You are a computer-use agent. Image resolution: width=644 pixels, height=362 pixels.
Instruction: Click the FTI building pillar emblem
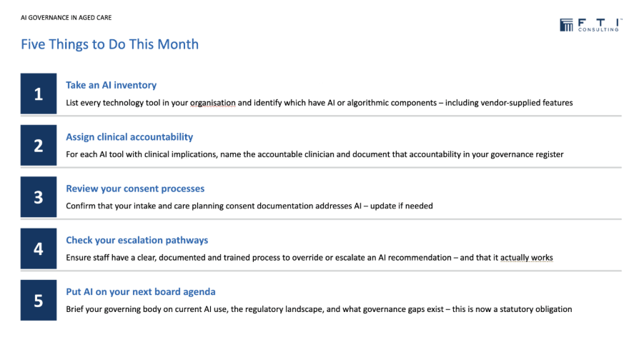click(566, 25)
